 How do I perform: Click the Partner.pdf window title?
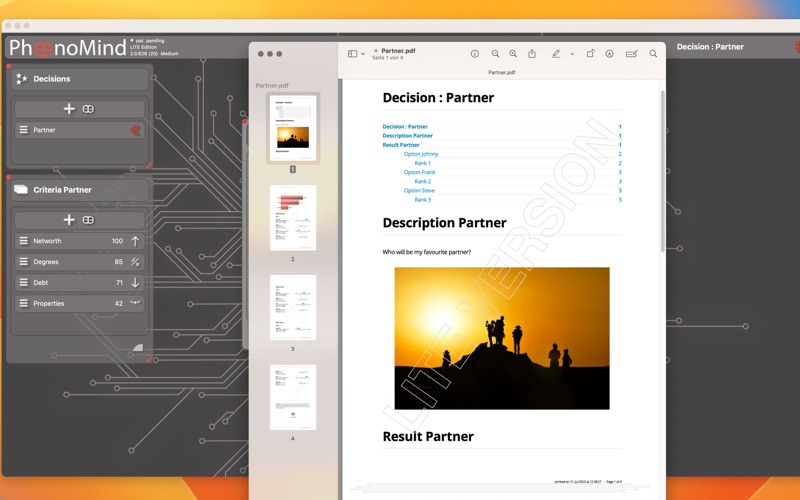coord(398,51)
